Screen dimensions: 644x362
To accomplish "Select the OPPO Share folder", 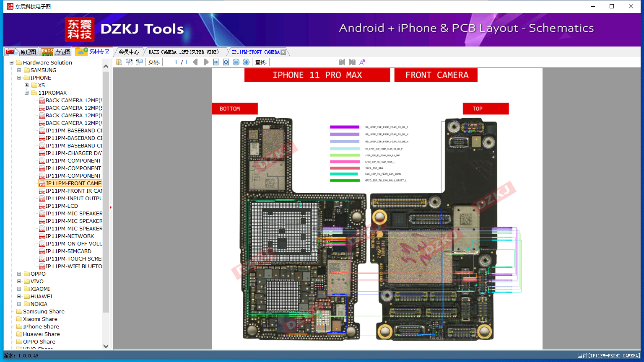I will click(36, 342).
